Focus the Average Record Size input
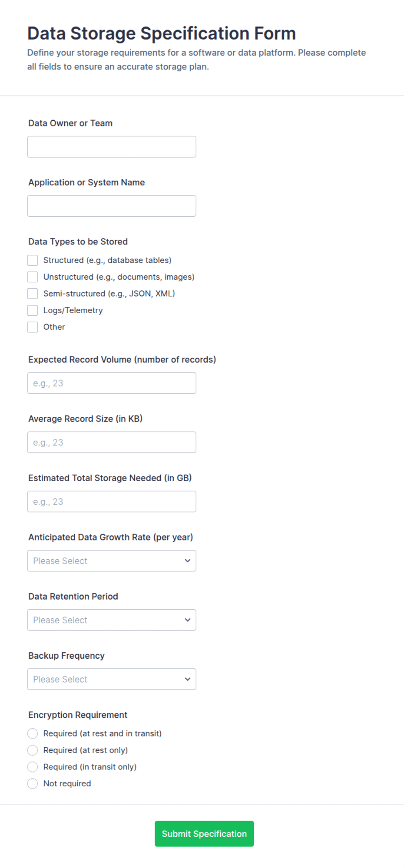 [x=112, y=442]
